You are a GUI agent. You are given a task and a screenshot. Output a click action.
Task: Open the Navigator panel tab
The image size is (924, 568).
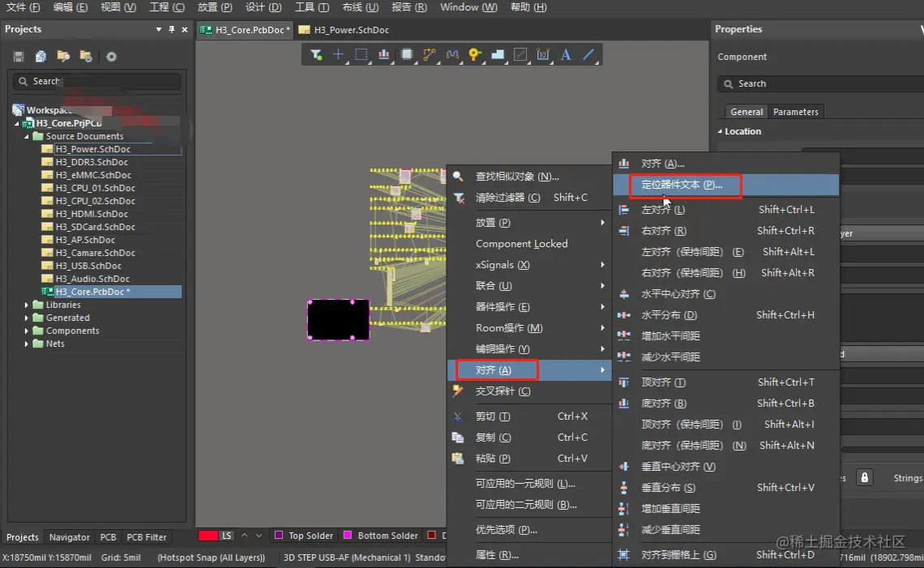pos(70,537)
